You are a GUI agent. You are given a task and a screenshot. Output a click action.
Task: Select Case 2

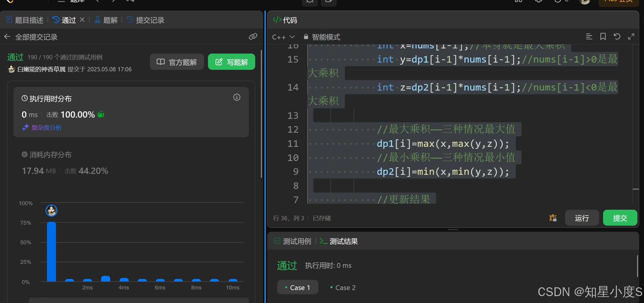coord(343,287)
